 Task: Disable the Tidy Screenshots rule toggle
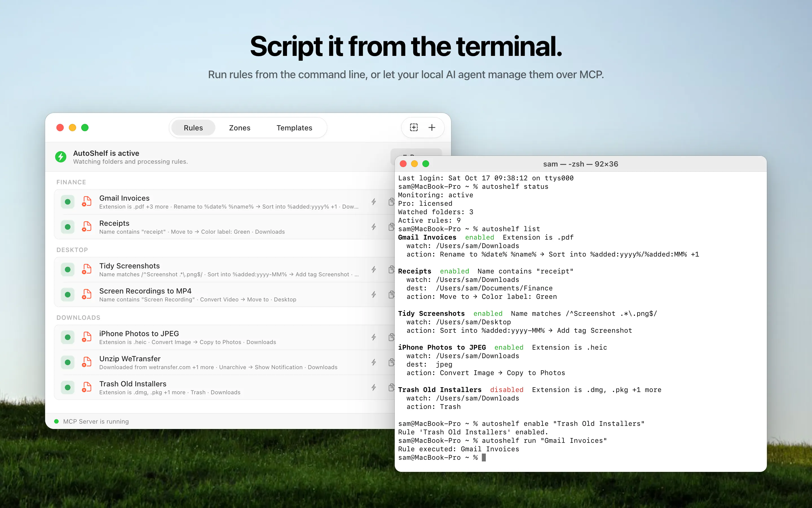[67, 270]
